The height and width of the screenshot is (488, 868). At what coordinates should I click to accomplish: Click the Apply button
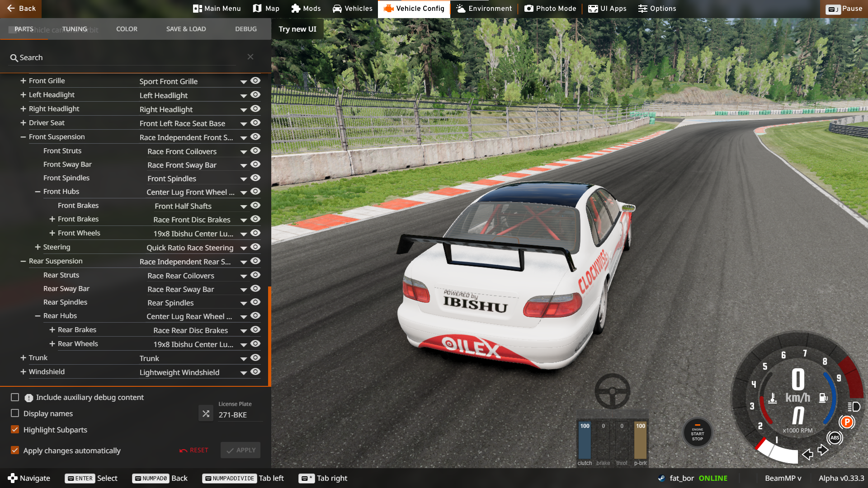pos(241,450)
